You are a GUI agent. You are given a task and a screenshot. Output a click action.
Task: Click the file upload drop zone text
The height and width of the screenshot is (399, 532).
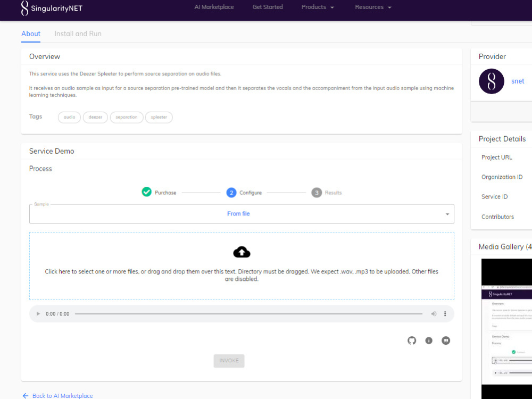pos(242,275)
